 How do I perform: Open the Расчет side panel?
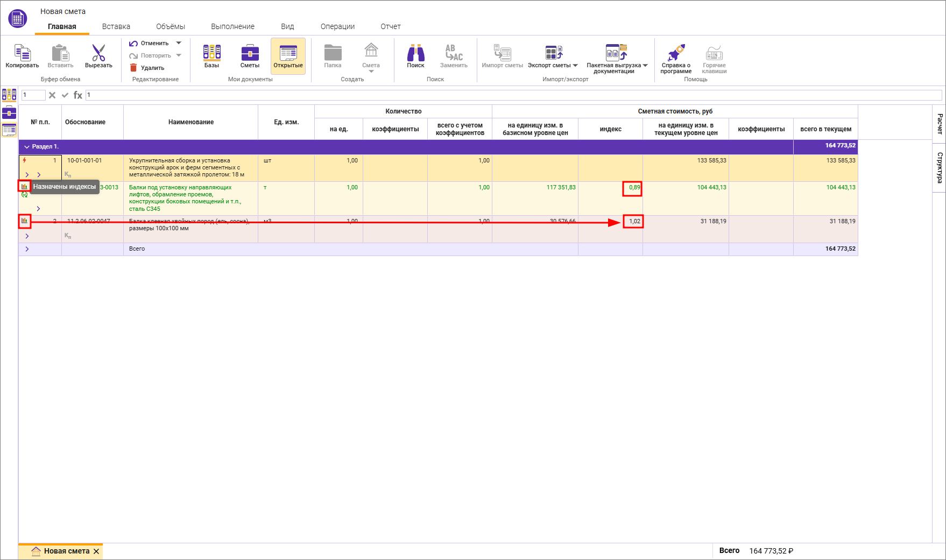(x=940, y=124)
